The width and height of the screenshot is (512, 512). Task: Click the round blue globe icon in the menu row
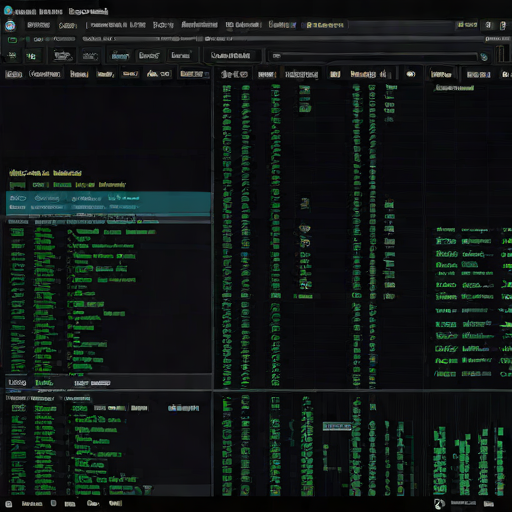coord(10,26)
